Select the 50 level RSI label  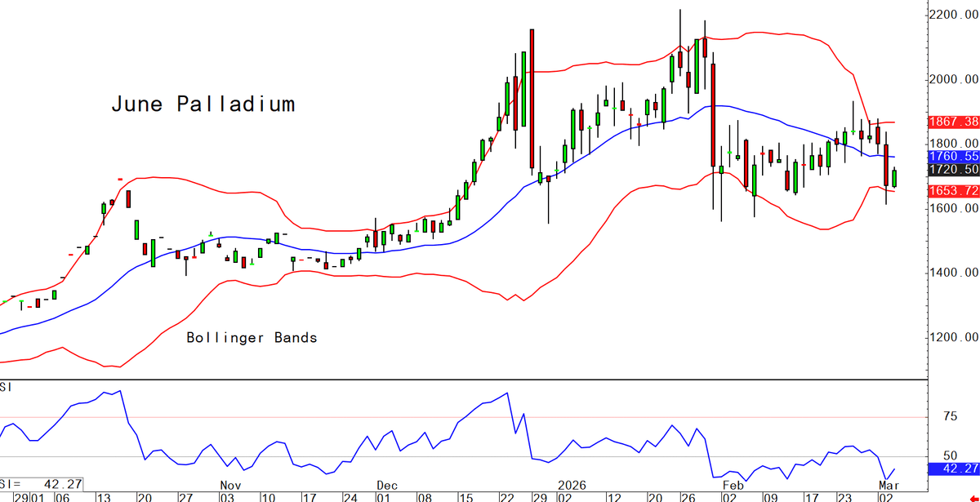[949, 455]
